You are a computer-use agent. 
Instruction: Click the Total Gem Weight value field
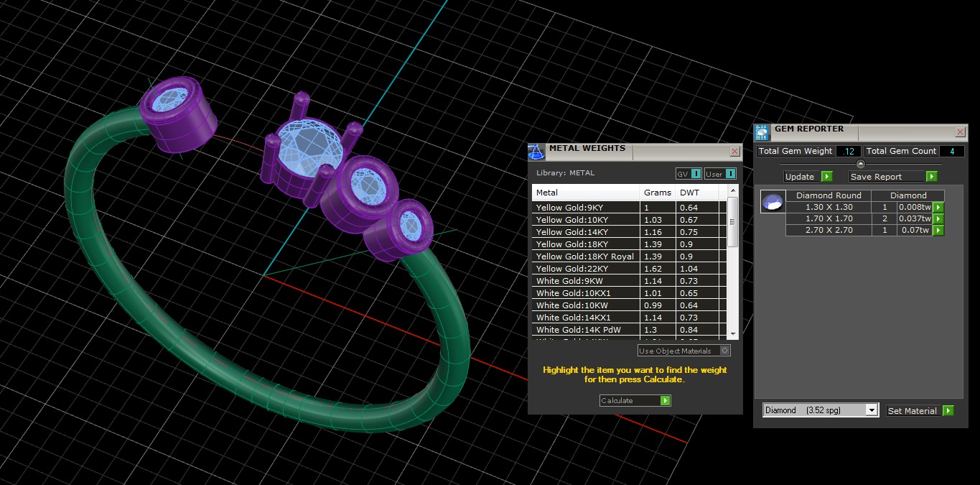(849, 151)
